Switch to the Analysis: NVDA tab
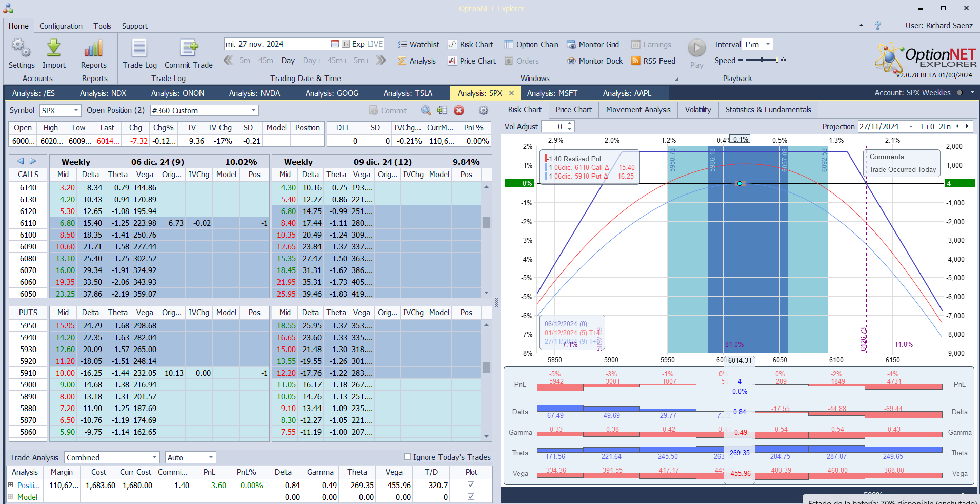The image size is (980, 504). coord(255,93)
